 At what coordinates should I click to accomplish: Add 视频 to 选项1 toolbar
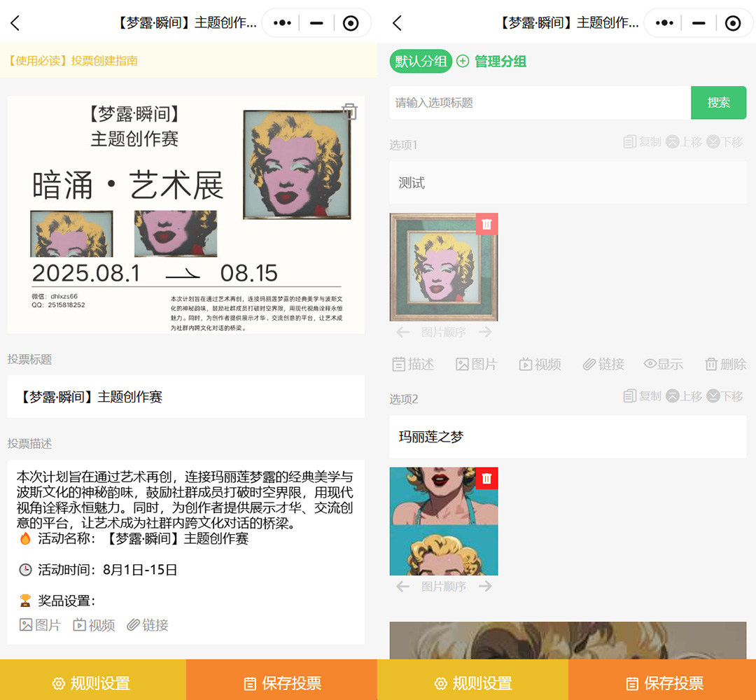[540, 364]
